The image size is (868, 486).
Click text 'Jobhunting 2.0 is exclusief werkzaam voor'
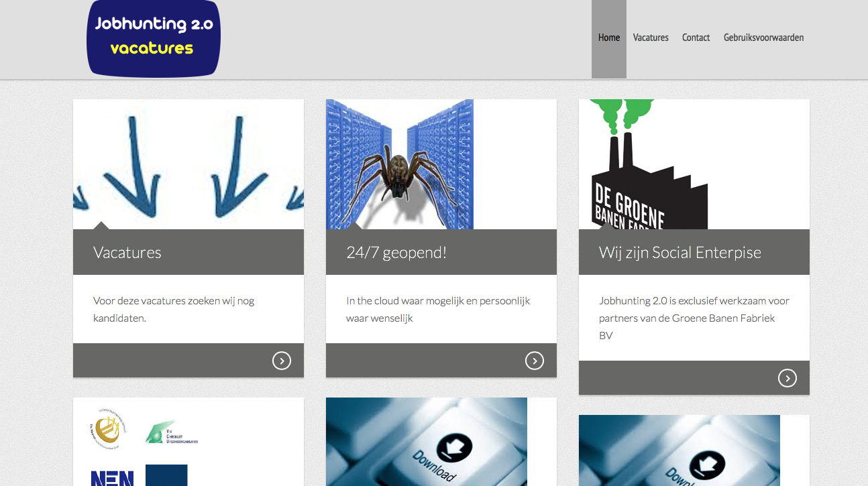[694, 301]
